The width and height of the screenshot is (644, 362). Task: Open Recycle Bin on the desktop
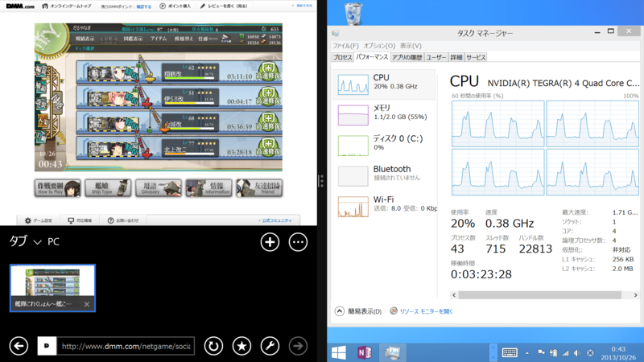pyautogui.click(x=353, y=14)
